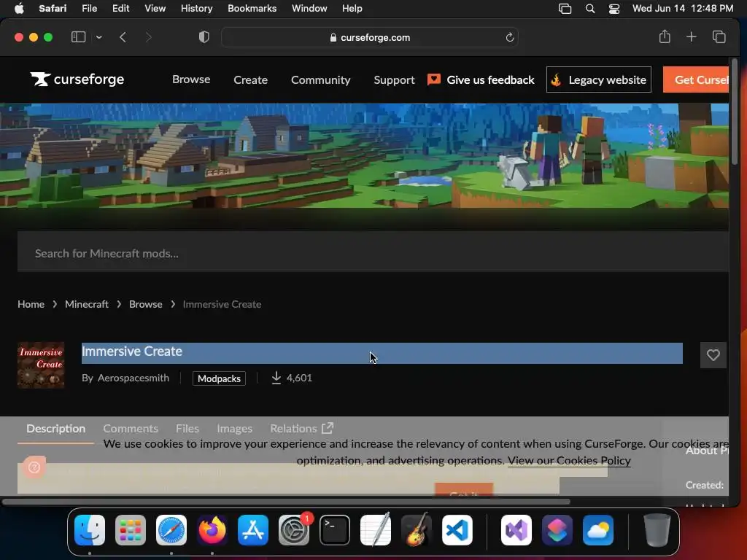
Task: Click the horizontal page scrollbar
Action: 286,502
